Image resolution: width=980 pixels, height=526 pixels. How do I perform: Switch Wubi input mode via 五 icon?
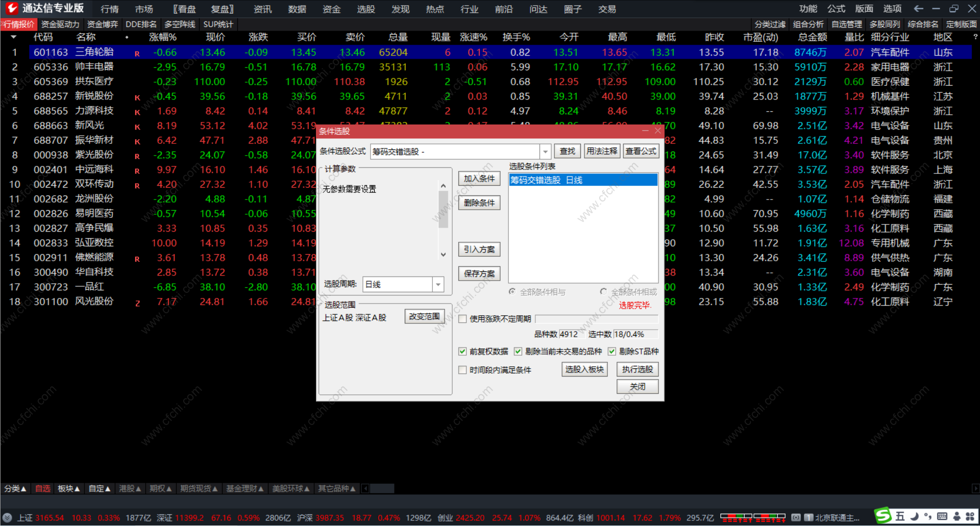point(900,517)
